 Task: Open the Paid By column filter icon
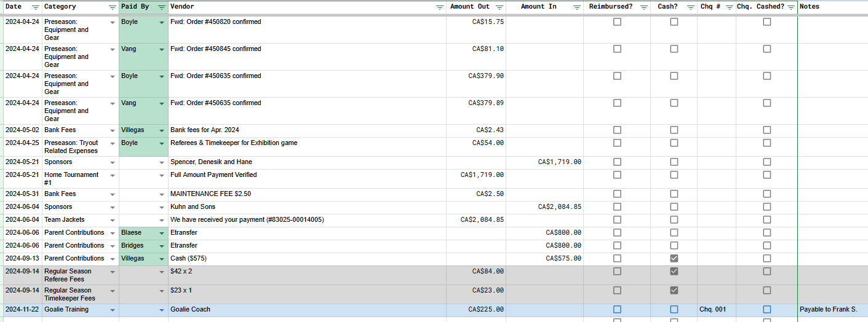pos(161,7)
